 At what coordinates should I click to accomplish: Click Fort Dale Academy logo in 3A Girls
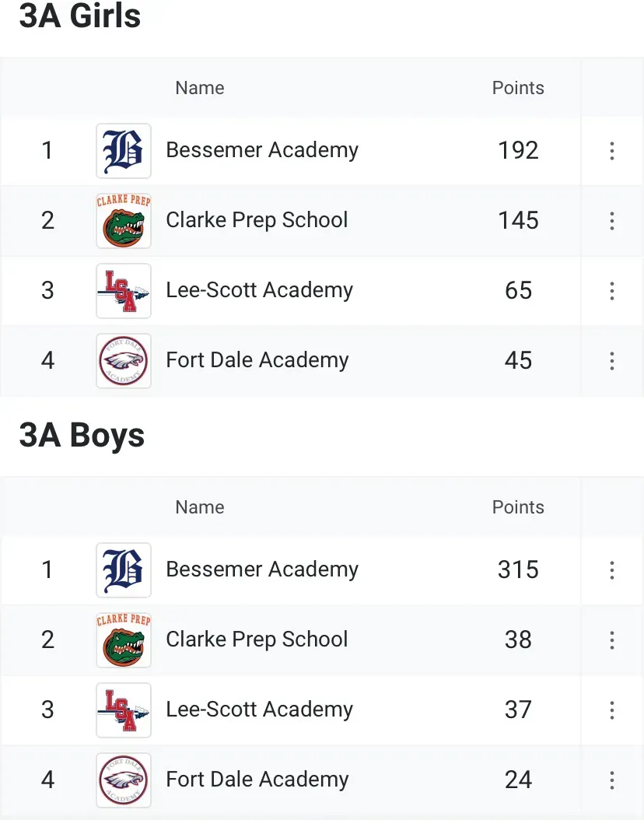[x=124, y=361]
